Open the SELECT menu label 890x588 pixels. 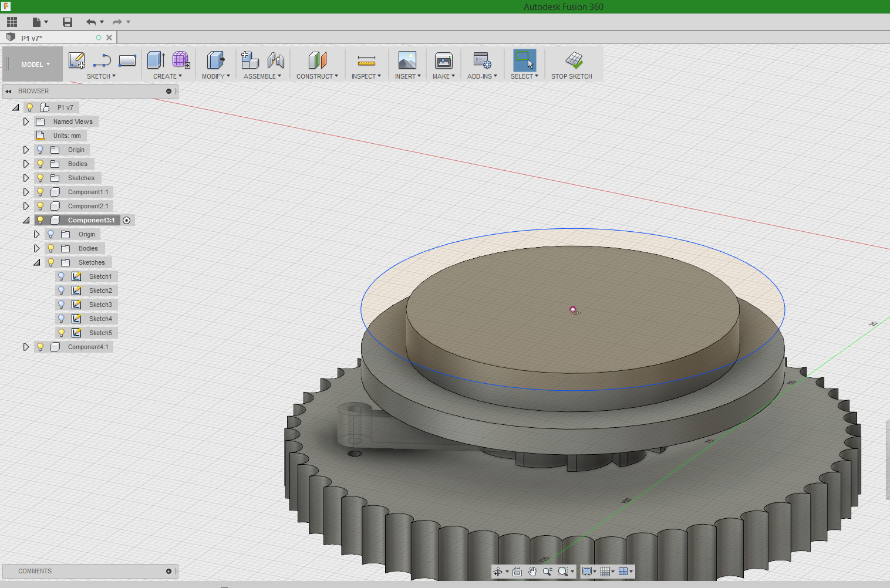pos(524,76)
